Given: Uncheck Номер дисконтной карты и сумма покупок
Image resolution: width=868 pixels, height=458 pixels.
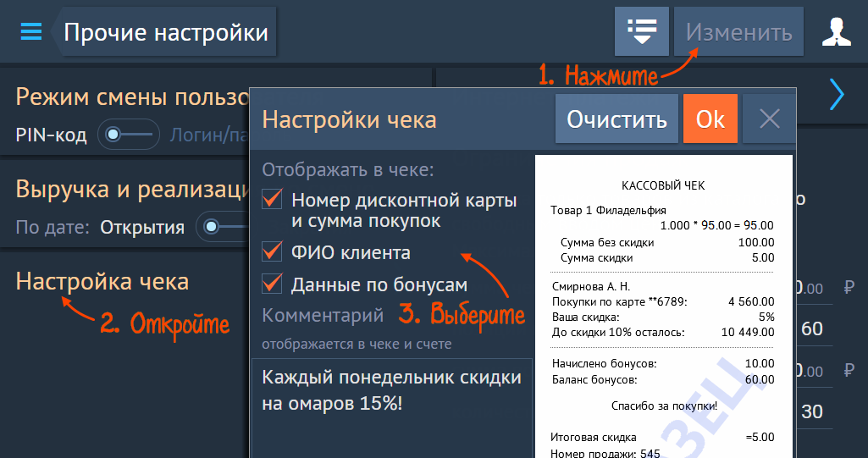Looking at the screenshot, I should [x=272, y=200].
